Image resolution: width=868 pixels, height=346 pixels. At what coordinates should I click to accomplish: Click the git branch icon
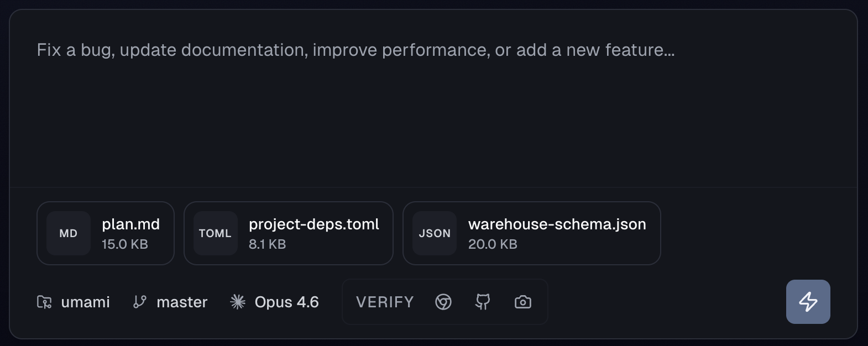coord(140,302)
